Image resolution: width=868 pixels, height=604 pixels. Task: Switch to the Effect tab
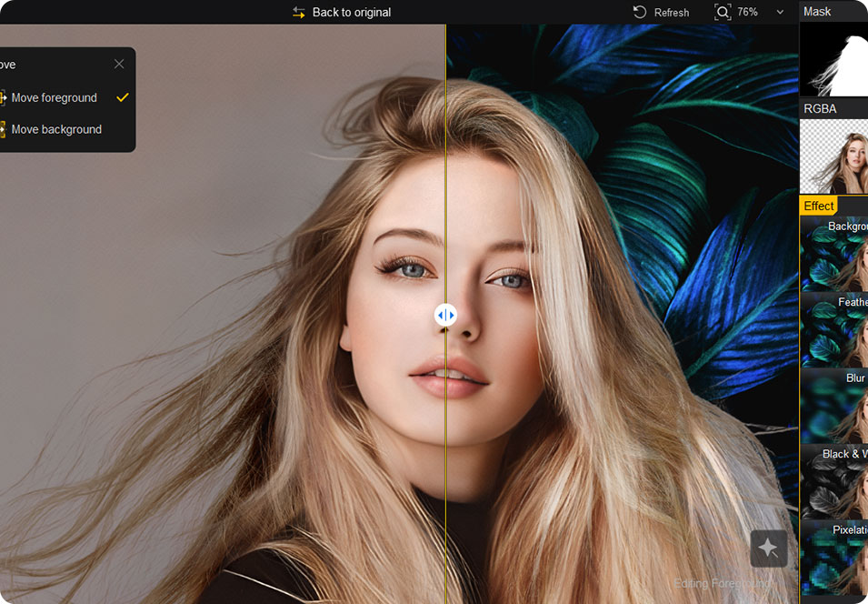(818, 206)
